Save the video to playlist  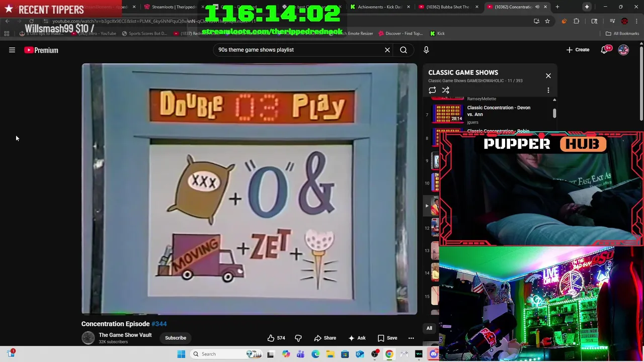point(387,338)
